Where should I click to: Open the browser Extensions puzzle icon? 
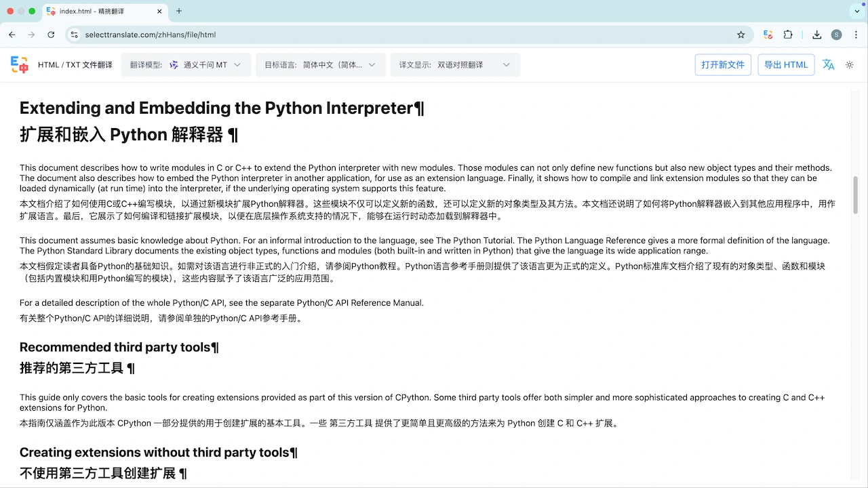(x=788, y=35)
